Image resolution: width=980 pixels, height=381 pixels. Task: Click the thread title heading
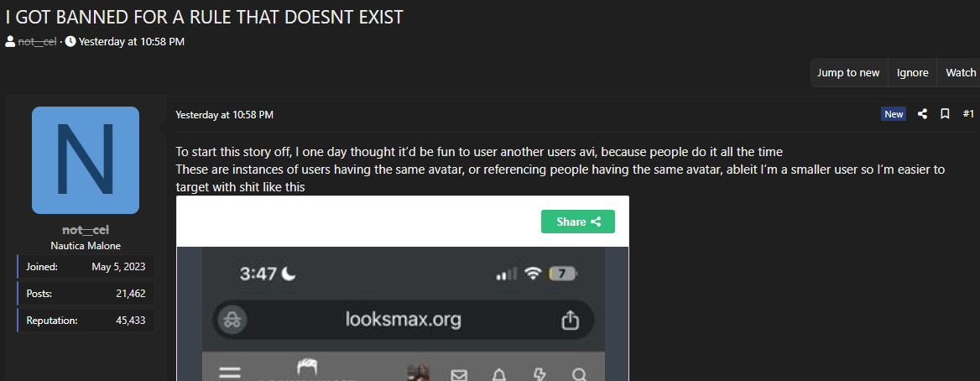click(205, 17)
